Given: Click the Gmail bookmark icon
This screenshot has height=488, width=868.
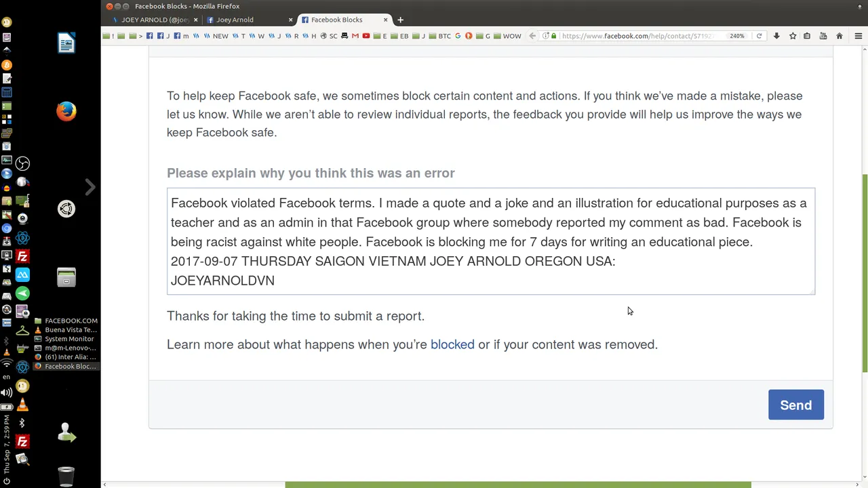Looking at the screenshot, I should [x=355, y=36].
